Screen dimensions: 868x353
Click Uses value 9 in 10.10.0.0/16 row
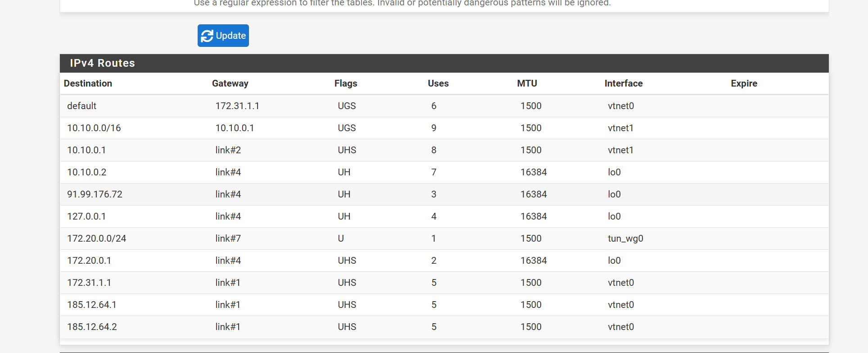[434, 128]
